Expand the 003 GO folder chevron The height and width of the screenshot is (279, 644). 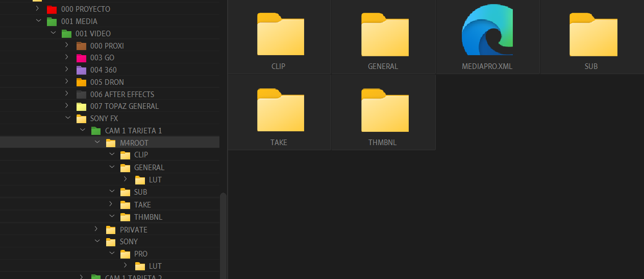coord(67,58)
